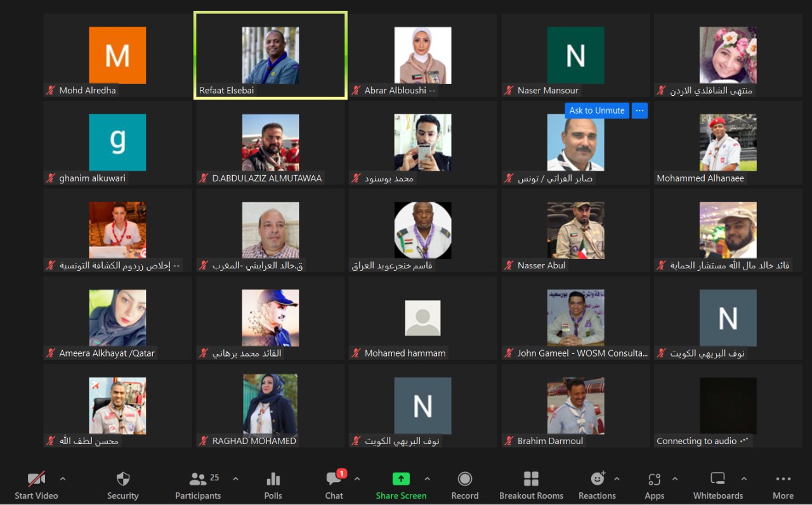
Task: Open Breakout Rooms
Action: (x=531, y=480)
